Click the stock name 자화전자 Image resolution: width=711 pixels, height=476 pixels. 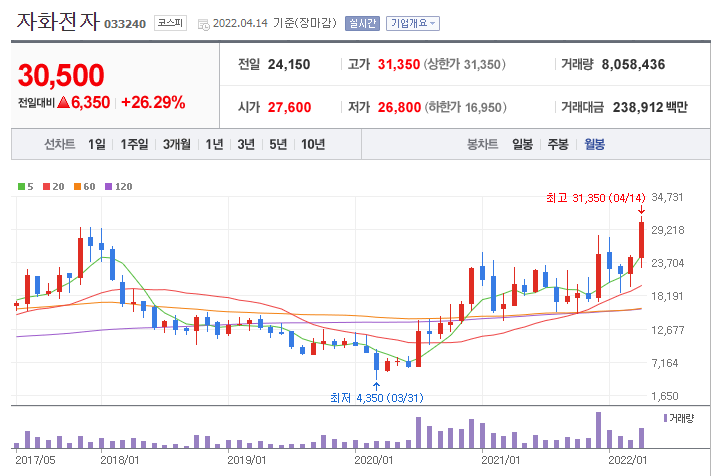pyautogui.click(x=58, y=22)
